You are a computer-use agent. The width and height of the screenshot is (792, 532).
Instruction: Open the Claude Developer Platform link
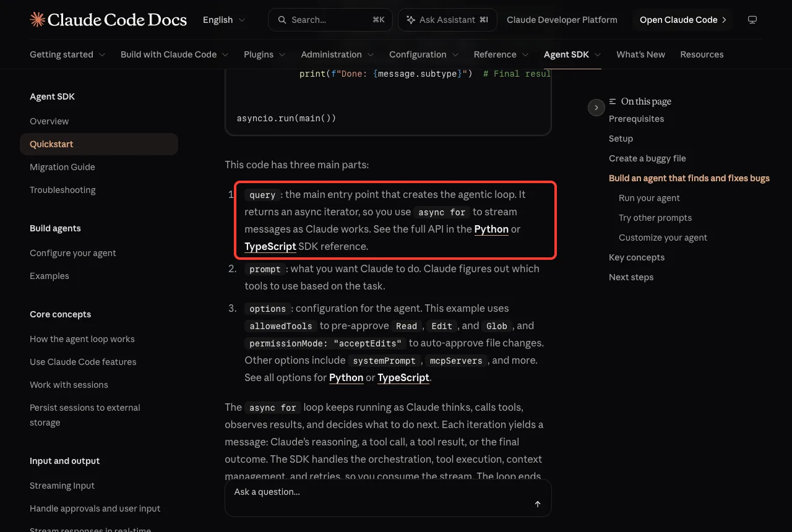562,20
